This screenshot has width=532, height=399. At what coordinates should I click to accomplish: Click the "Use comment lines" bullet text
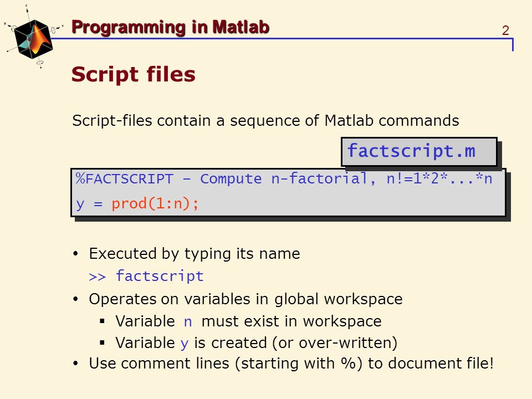point(291,364)
